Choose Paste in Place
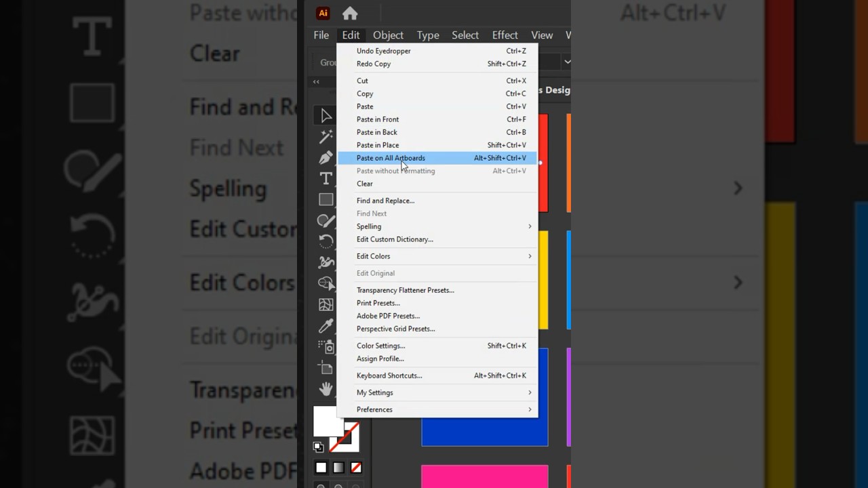 [x=438, y=145]
